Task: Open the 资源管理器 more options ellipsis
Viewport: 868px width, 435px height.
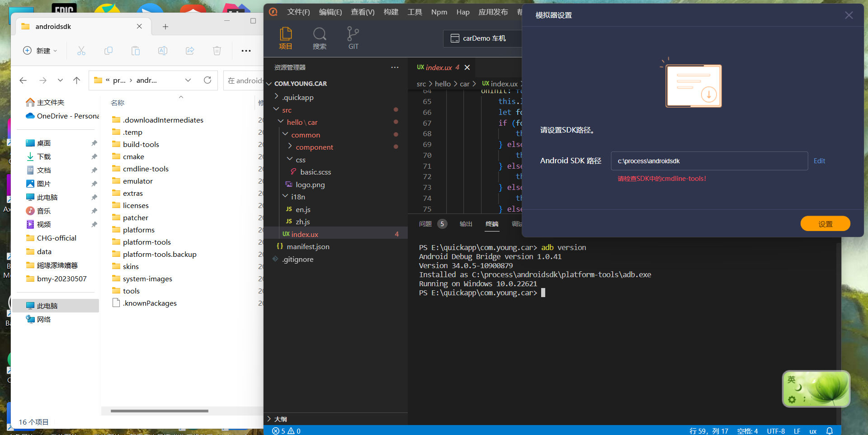Action: (395, 67)
